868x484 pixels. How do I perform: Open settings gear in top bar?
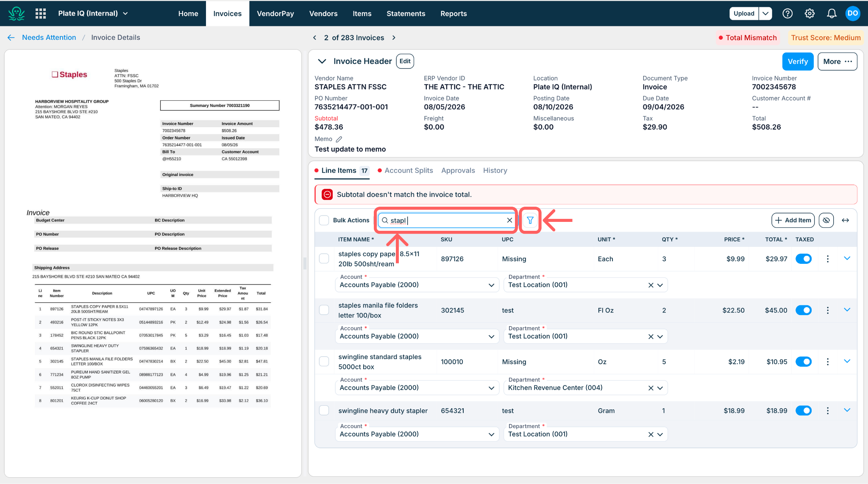click(810, 14)
